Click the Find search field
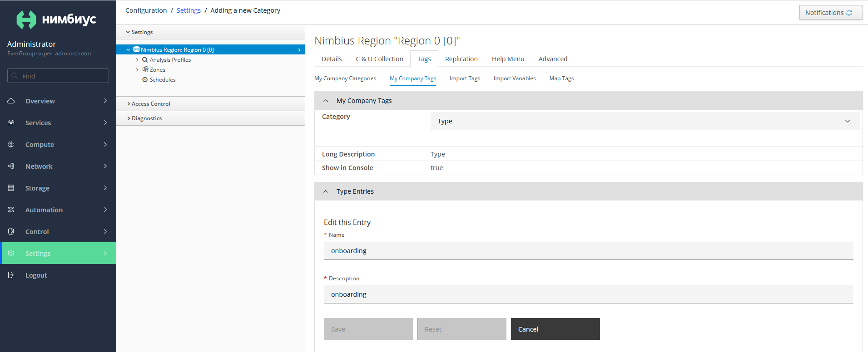This screenshot has width=868, height=352. coord(58,76)
